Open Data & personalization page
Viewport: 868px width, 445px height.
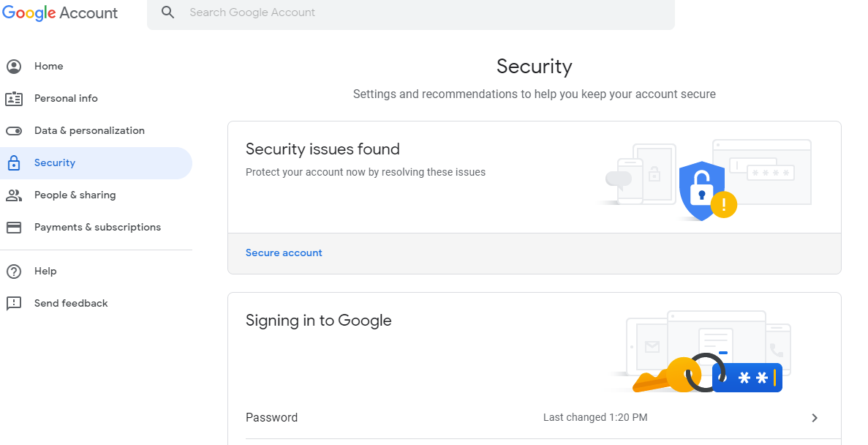(89, 131)
